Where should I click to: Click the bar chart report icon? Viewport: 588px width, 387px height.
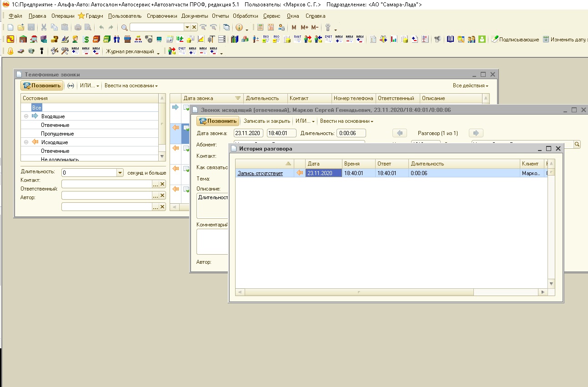[393, 39]
